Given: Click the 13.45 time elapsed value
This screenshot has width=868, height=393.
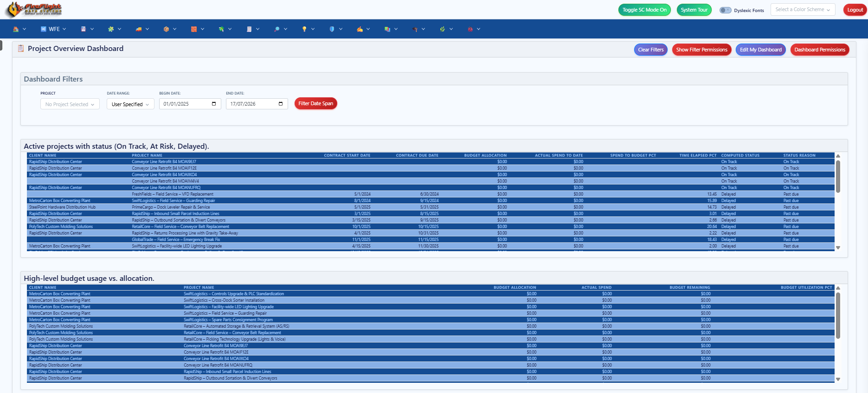Looking at the screenshot, I should (712, 194).
